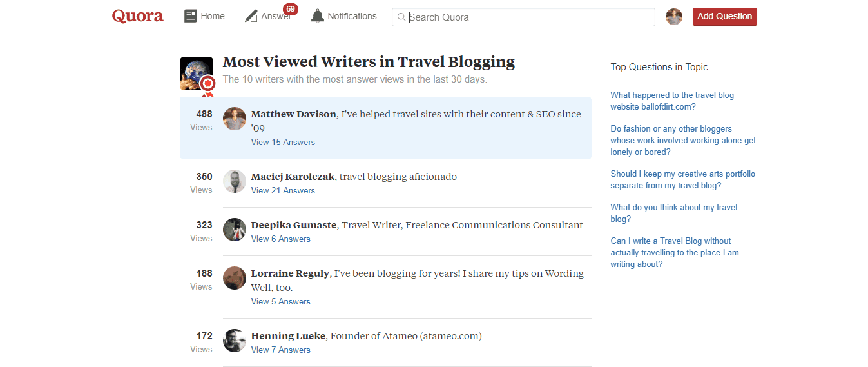
Task: Open the Notifications bell icon
Action: point(318,16)
